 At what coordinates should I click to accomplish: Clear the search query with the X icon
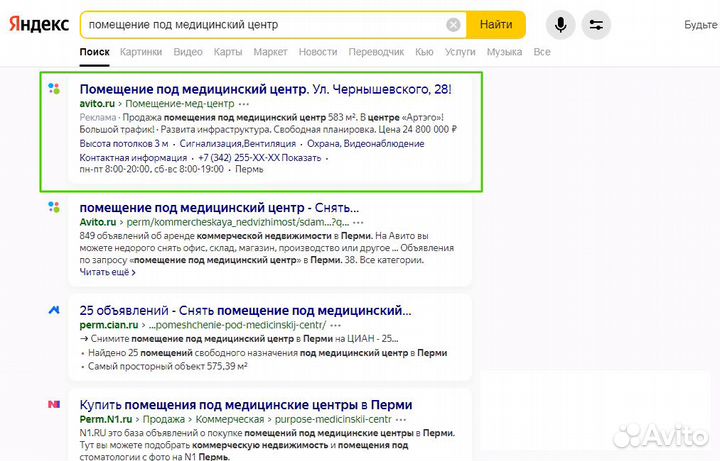coord(453,25)
